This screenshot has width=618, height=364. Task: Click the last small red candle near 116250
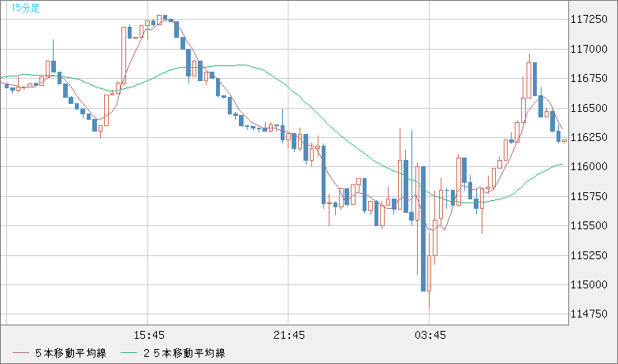click(564, 140)
